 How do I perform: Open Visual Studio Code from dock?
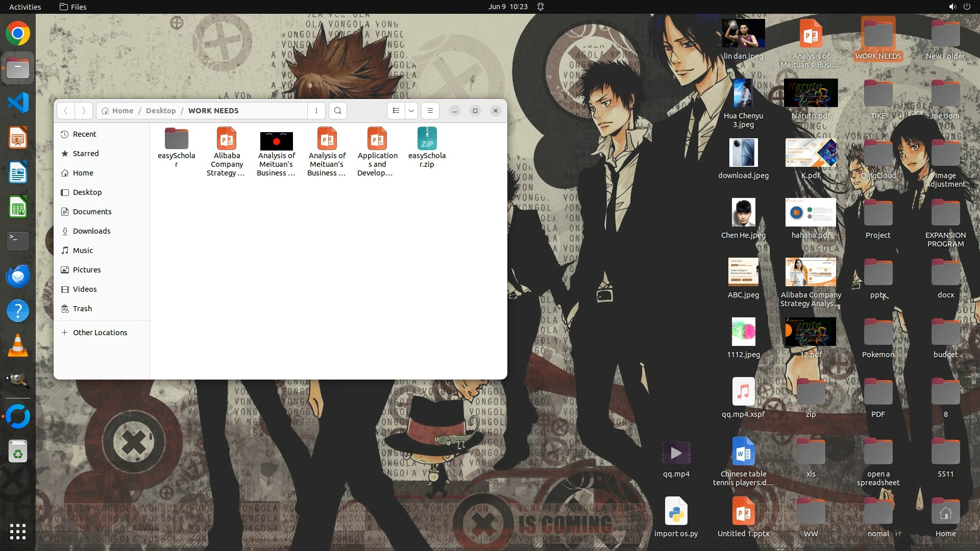18,103
